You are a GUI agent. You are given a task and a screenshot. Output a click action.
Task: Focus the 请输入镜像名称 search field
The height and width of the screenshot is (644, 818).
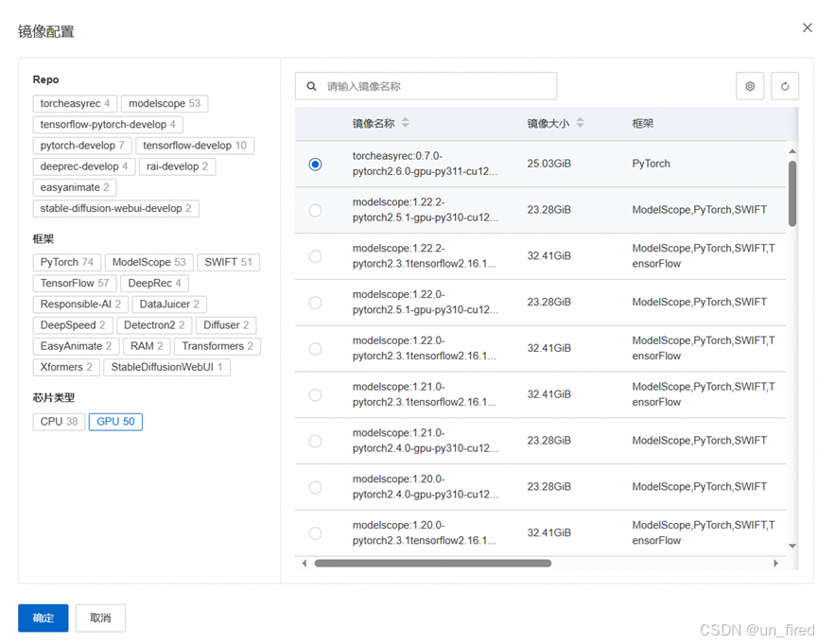coord(426,86)
